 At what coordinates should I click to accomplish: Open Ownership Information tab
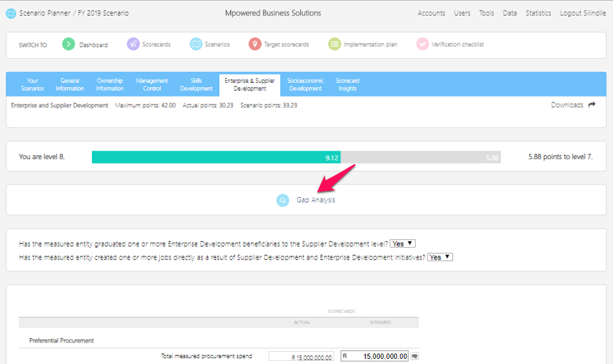tap(110, 84)
